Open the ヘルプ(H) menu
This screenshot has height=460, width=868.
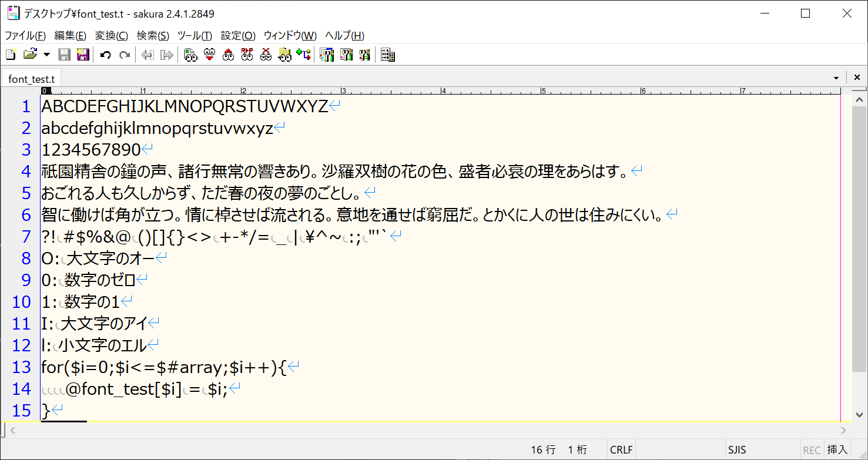point(344,36)
